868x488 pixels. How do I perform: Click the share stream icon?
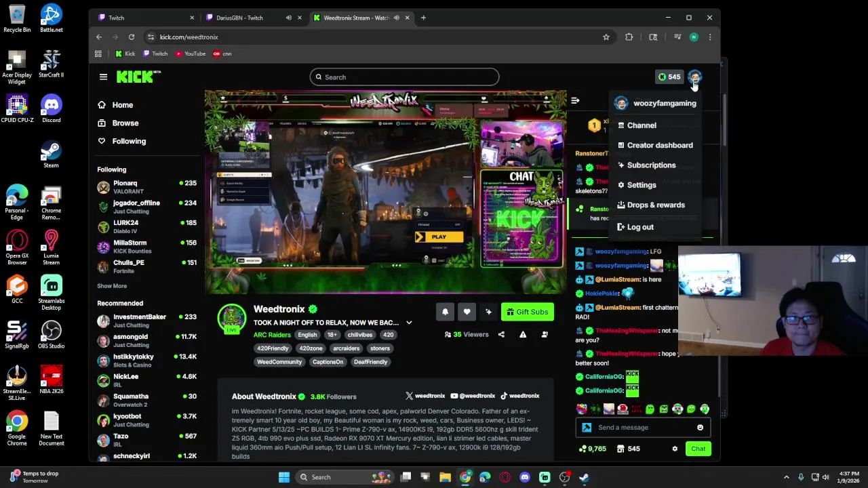(501, 334)
